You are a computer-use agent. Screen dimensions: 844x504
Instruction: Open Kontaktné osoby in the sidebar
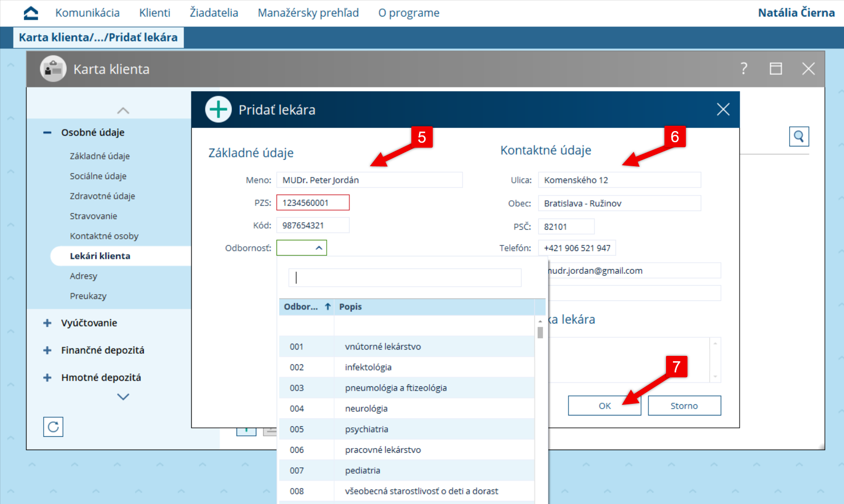click(104, 236)
